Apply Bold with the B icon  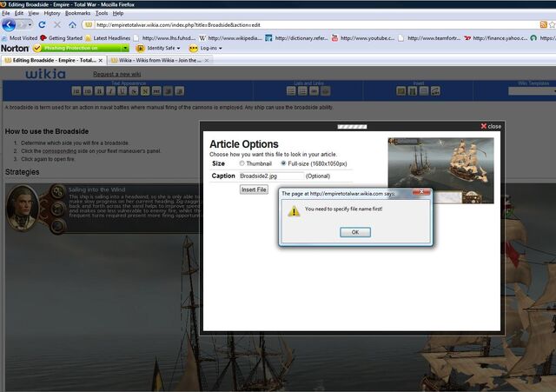click(99, 91)
